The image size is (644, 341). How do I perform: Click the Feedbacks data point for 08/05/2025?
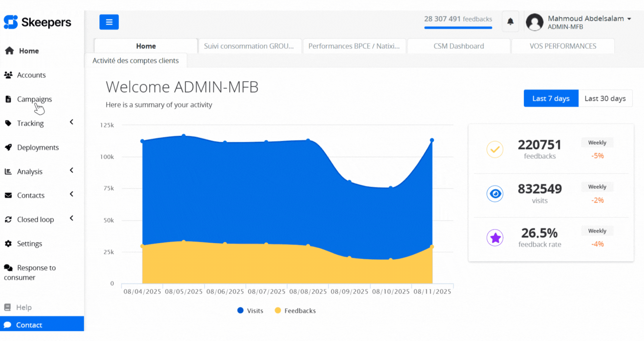[x=184, y=241]
